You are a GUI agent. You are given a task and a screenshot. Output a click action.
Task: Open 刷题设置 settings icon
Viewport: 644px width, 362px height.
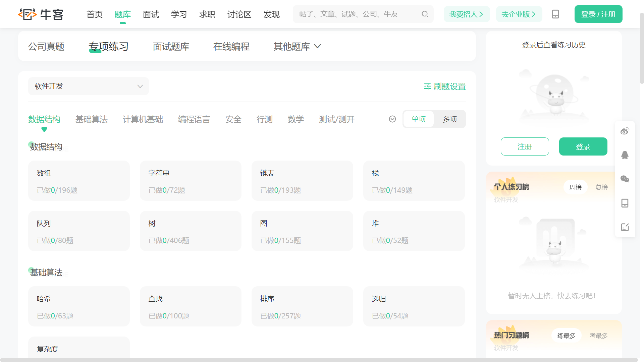click(x=427, y=86)
